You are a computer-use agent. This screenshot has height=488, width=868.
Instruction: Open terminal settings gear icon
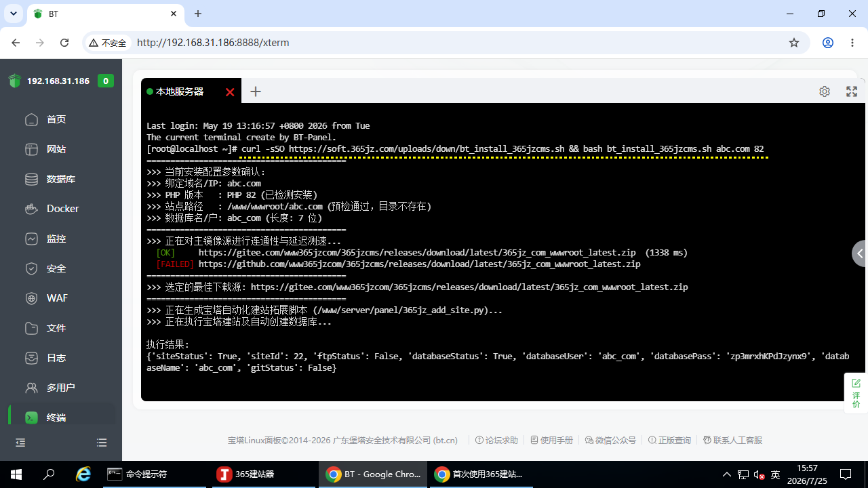(x=825, y=91)
